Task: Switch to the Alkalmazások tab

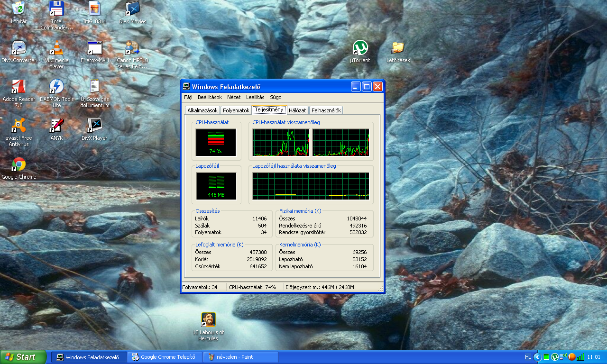Action: (202, 110)
